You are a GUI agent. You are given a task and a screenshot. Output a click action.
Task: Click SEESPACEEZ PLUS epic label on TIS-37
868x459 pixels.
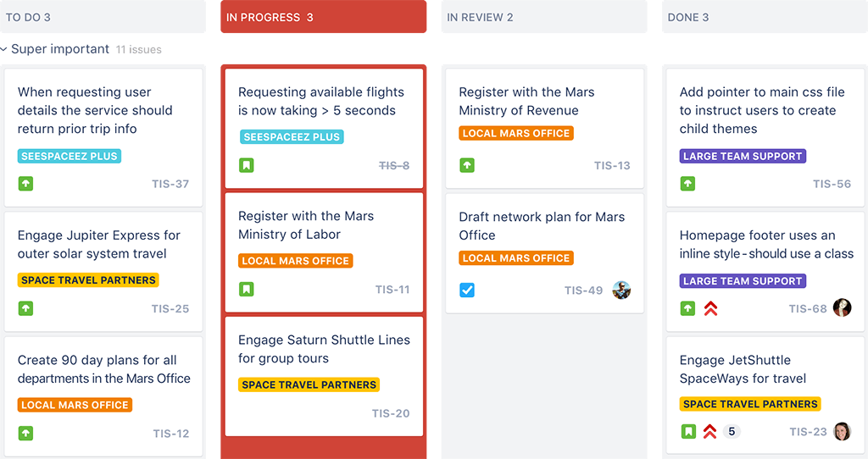click(70, 156)
